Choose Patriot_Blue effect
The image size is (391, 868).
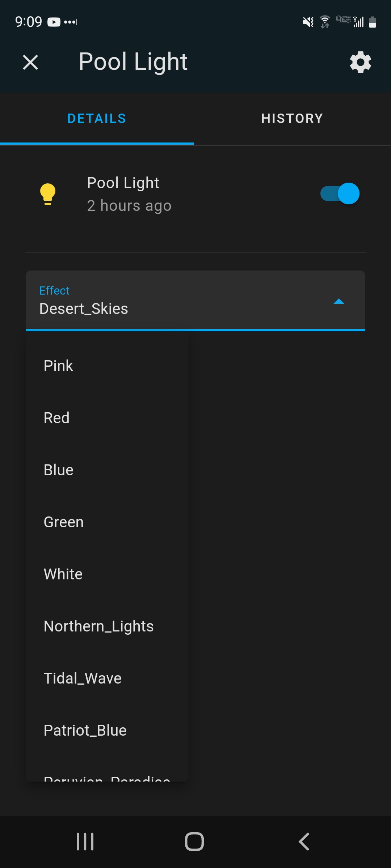click(x=85, y=731)
